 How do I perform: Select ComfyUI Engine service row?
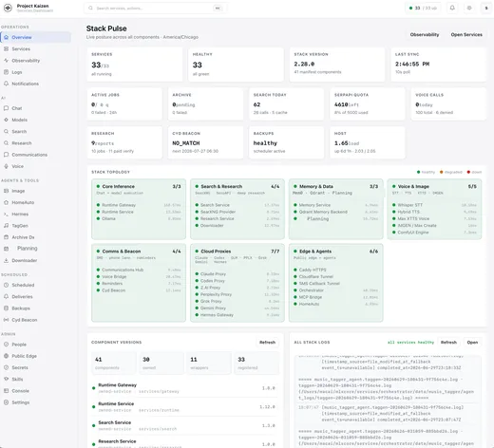tap(434, 233)
